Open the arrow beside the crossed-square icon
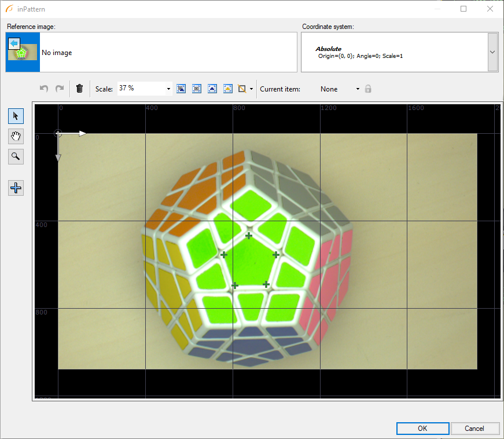The height and width of the screenshot is (439, 504). [x=251, y=89]
